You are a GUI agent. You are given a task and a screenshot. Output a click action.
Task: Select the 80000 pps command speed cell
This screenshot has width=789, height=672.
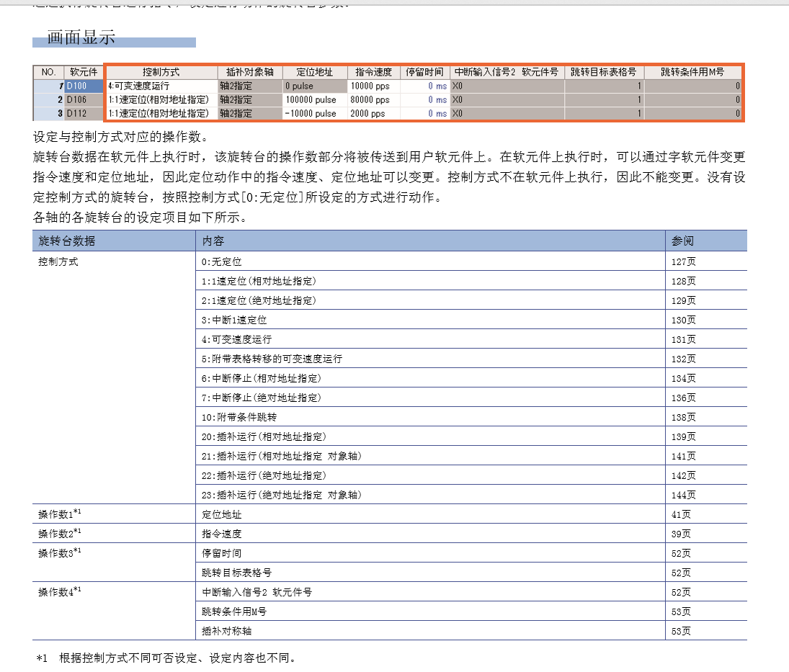point(373,99)
